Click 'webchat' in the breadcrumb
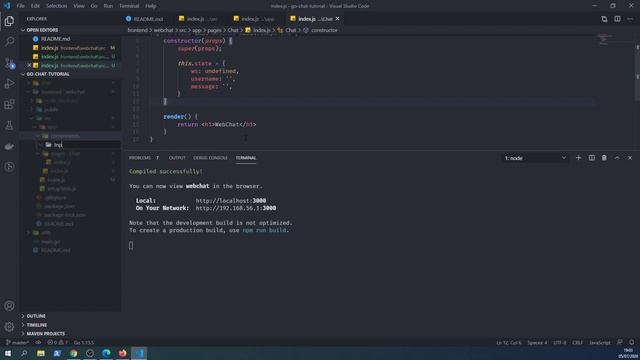 pyautogui.click(x=163, y=30)
